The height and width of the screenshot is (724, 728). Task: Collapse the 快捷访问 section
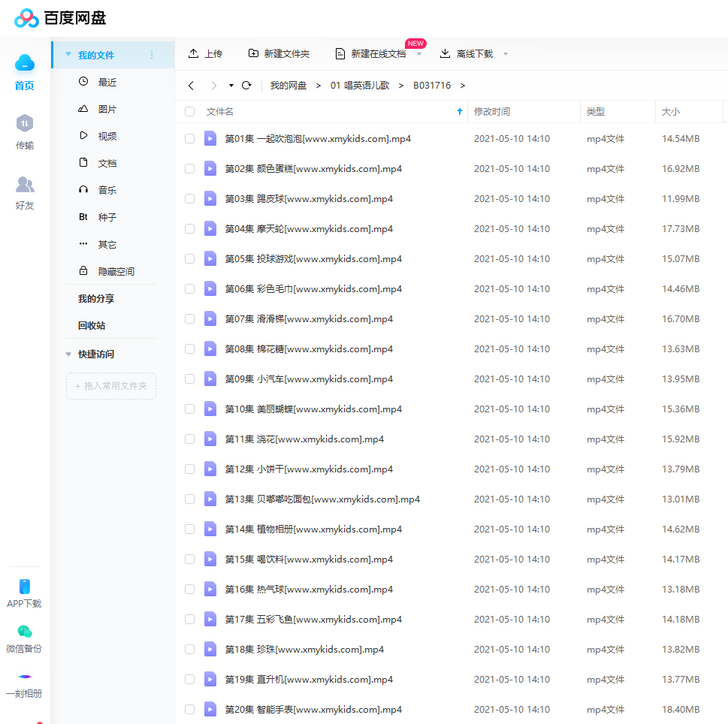[68, 354]
